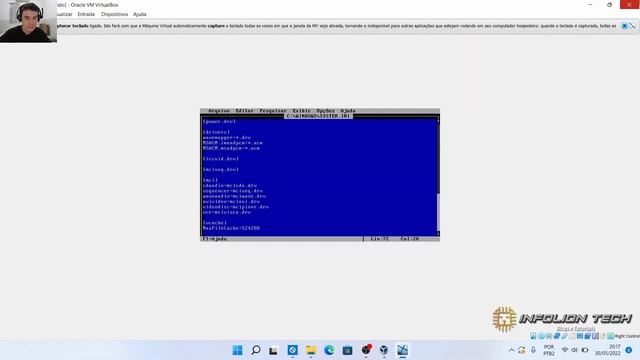Screen dimensions: 640x360
Task: Open the blue square app left of File Explorer
Action: pyautogui.click(x=293, y=350)
